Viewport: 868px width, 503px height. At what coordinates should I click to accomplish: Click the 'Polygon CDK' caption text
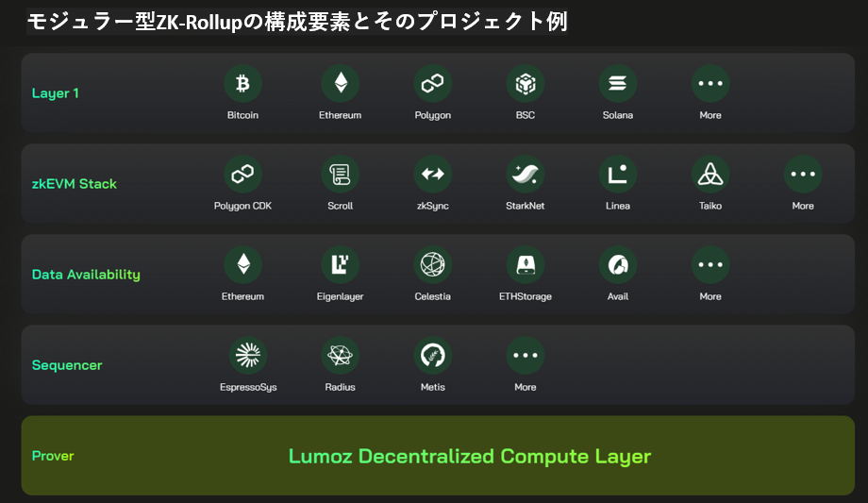pyautogui.click(x=242, y=206)
